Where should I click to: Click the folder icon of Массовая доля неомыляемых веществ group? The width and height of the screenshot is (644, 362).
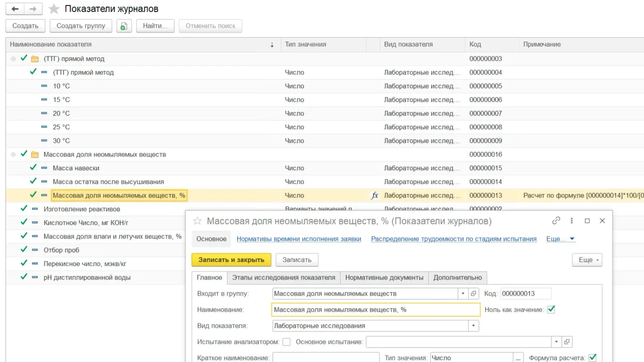coord(35,154)
